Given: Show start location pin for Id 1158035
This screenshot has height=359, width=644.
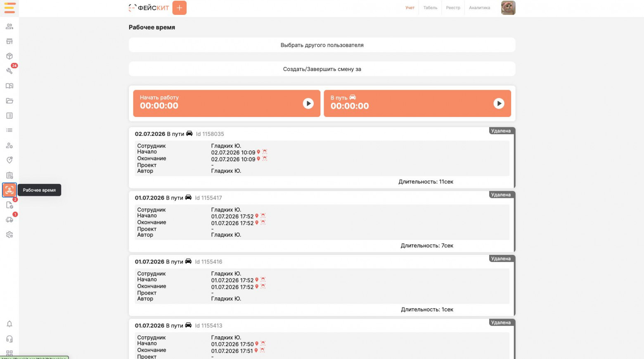Looking at the screenshot, I should (258, 152).
